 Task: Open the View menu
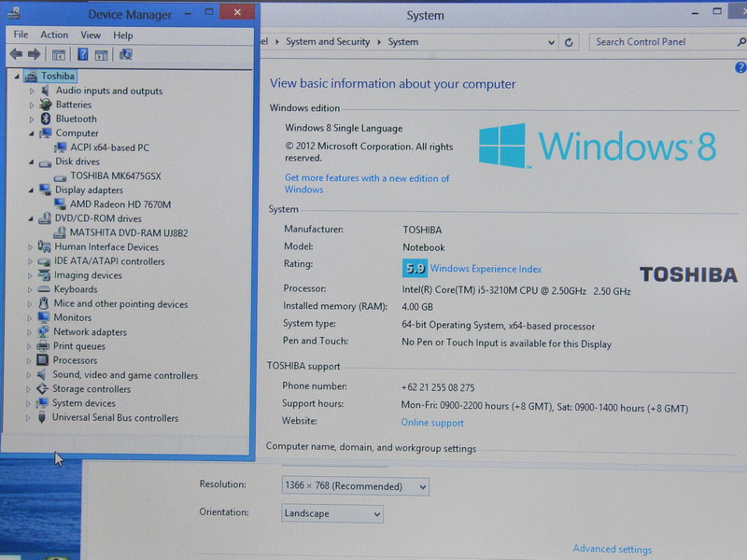[x=91, y=35]
